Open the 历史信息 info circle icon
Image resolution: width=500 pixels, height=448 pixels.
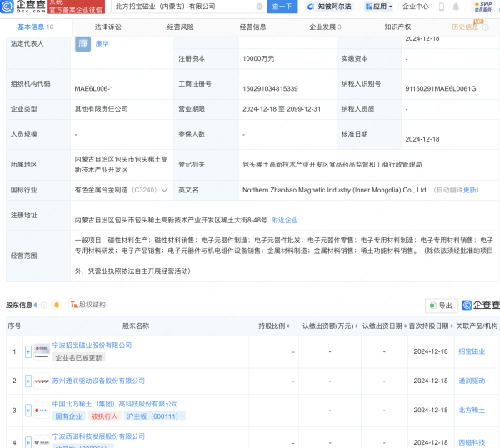[485, 27]
